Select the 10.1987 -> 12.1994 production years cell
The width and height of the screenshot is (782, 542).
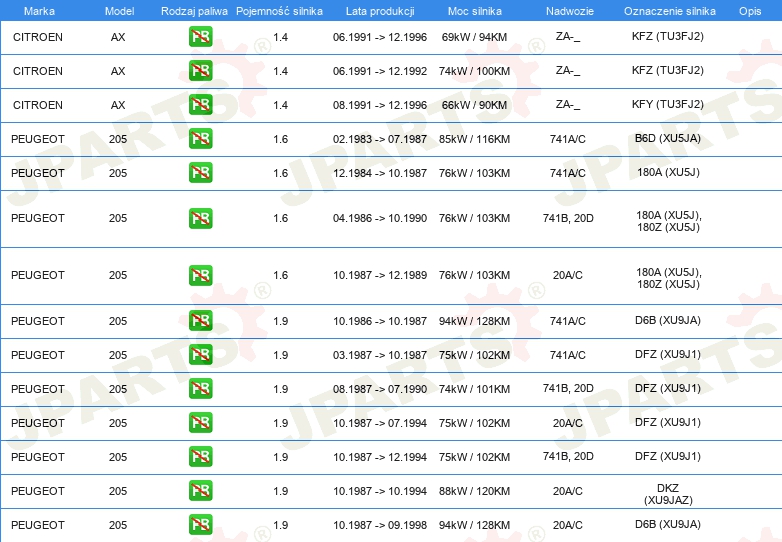pos(380,457)
